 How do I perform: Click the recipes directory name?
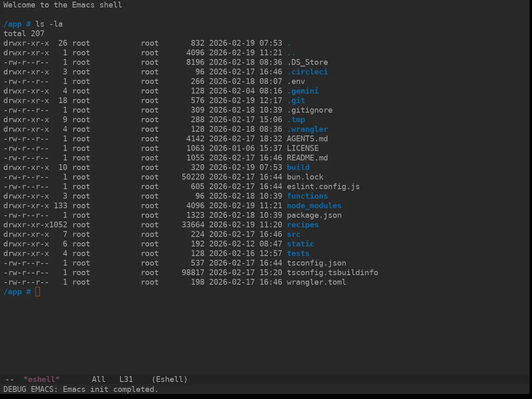click(303, 225)
